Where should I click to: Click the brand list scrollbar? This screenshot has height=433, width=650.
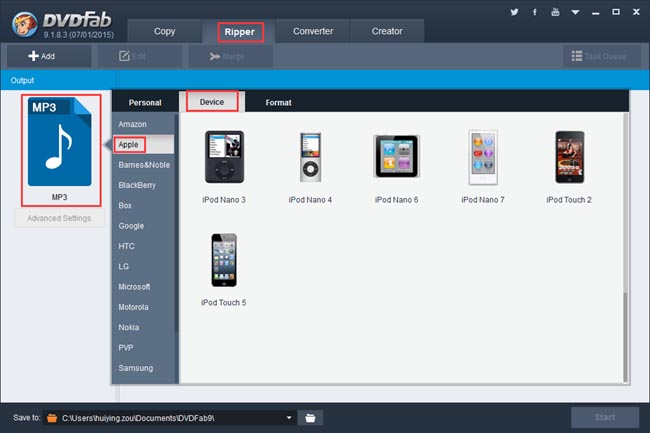(176, 223)
